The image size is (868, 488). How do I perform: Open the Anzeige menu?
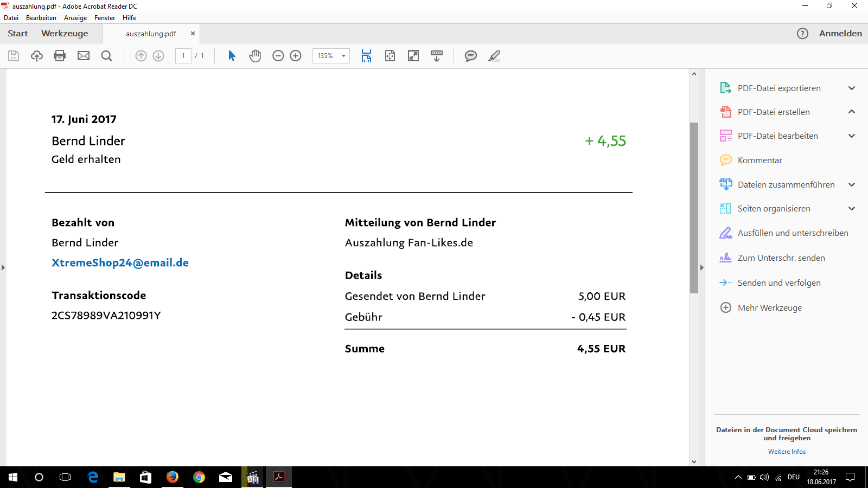tap(75, 18)
